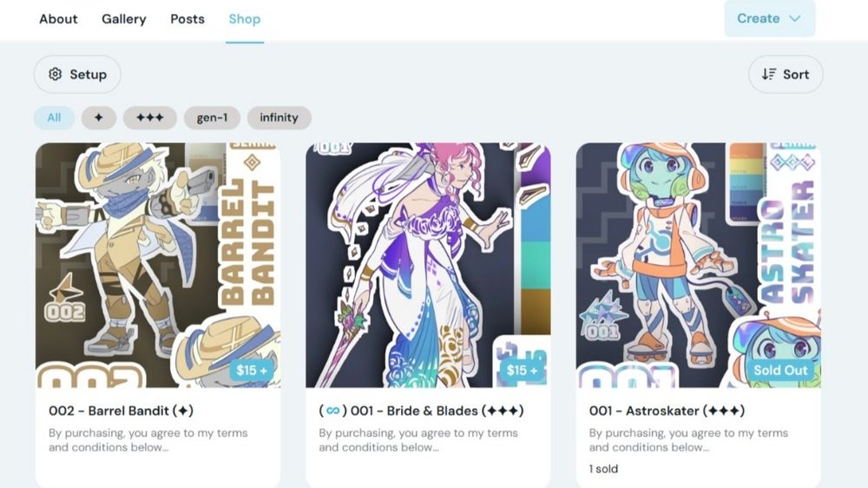Open the Sort options menu
Screen dimensions: 868x488
pos(786,74)
